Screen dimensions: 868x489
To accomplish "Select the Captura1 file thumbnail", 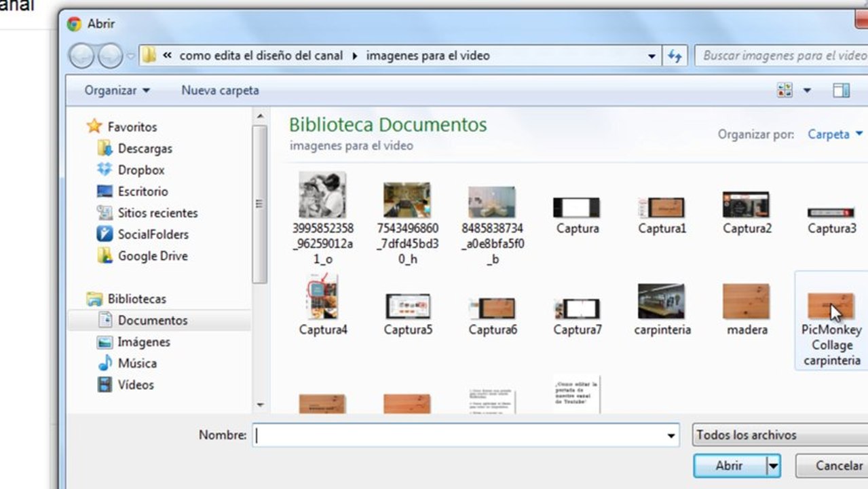I will click(662, 206).
